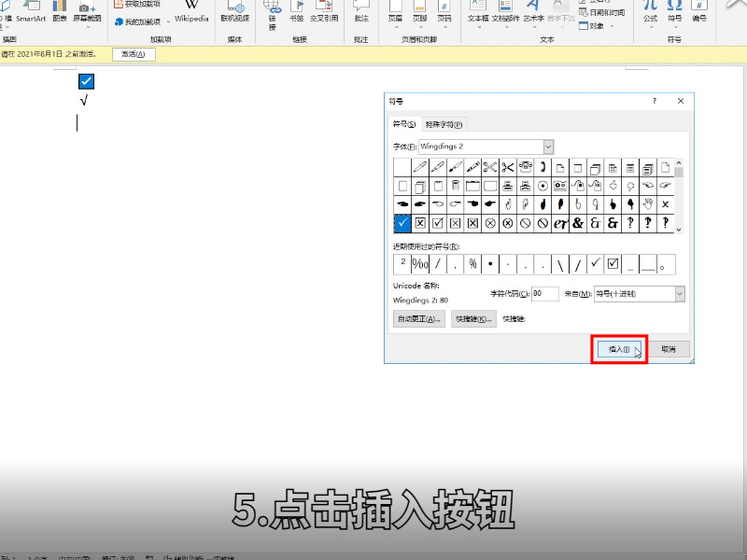Viewport: 747px width, 560px height.
Task: Insert online video with 联机视频
Action: tap(235, 12)
